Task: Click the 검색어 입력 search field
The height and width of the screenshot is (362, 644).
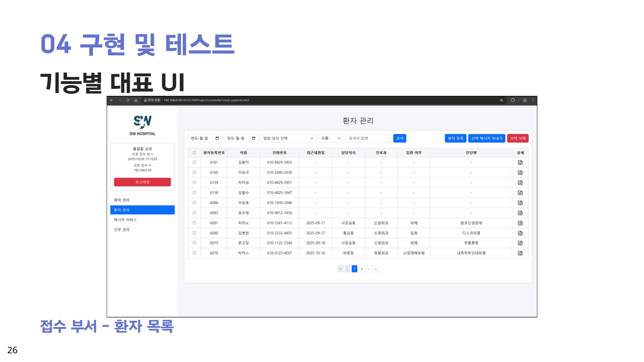Action: tap(368, 138)
